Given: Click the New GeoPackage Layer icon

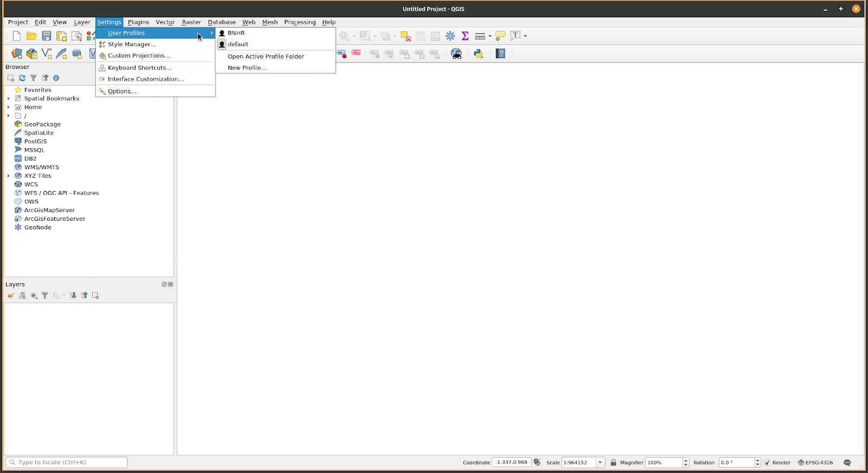Looking at the screenshot, I should tap(32, 54).
